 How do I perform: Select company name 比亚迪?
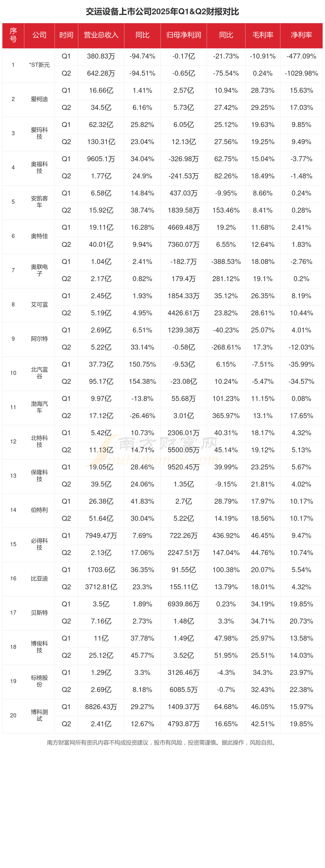(39, 578)
